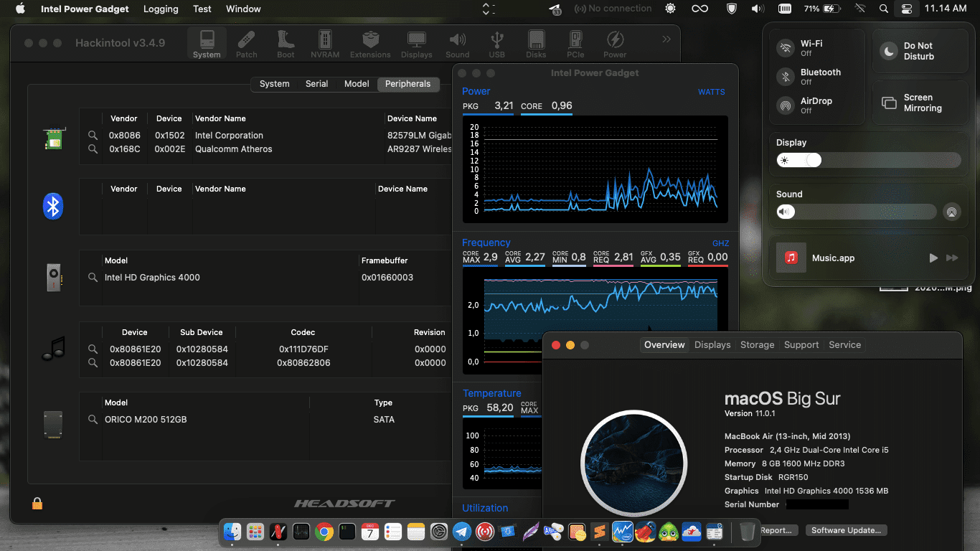
Task: Open the Logging menu
Action: pyautogui.click(x=161, y=9)
